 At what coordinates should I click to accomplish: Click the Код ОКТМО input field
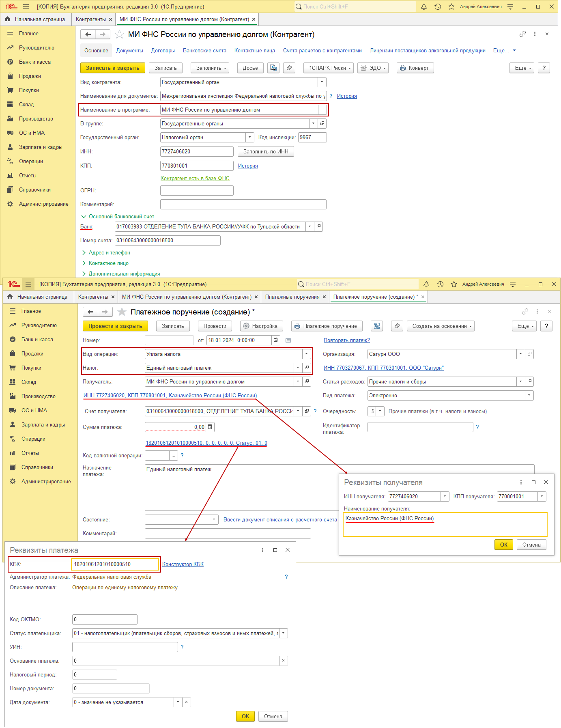[105, 620]
